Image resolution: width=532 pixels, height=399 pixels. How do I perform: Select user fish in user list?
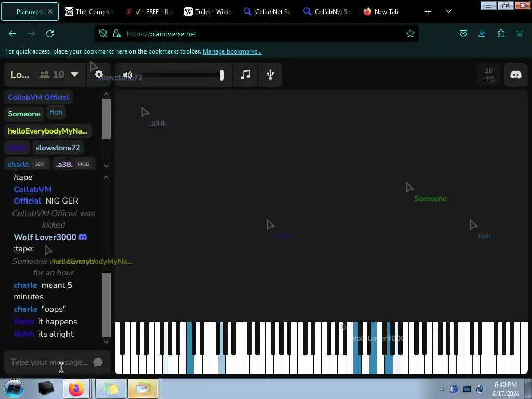tap(56, 112)
